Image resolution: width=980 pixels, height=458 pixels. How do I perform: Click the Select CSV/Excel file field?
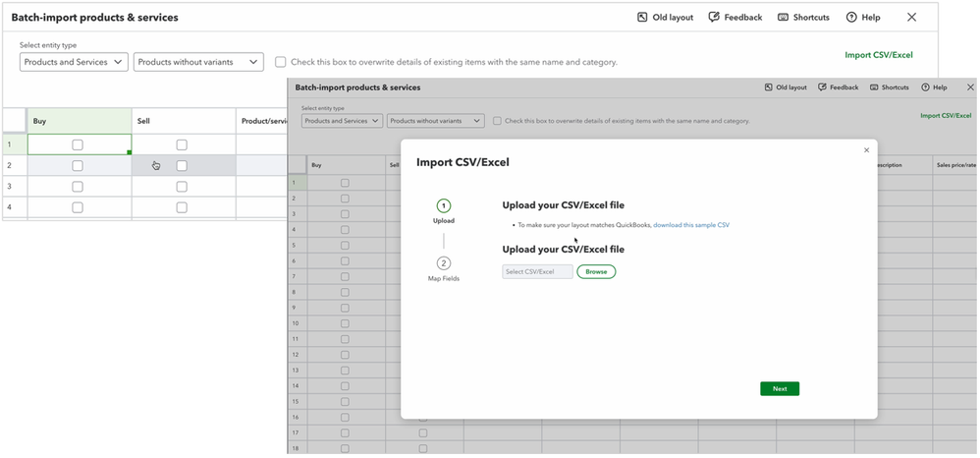tap(537, 271)
